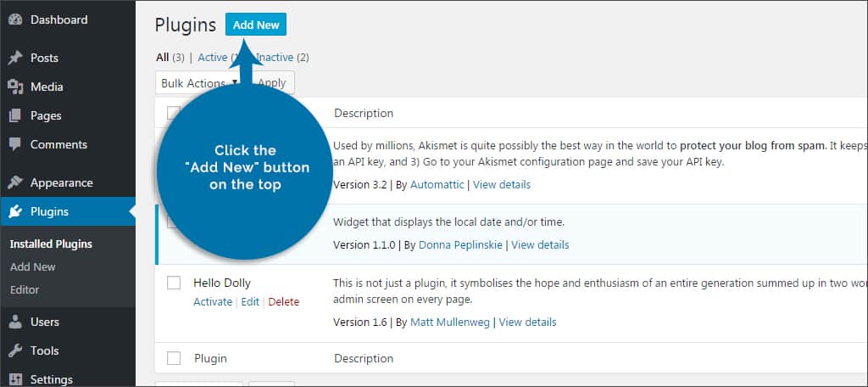Check the Hello Dolly plugin checkbox
The height and width of the screenshot is (387, 868).
pos(174,283)
